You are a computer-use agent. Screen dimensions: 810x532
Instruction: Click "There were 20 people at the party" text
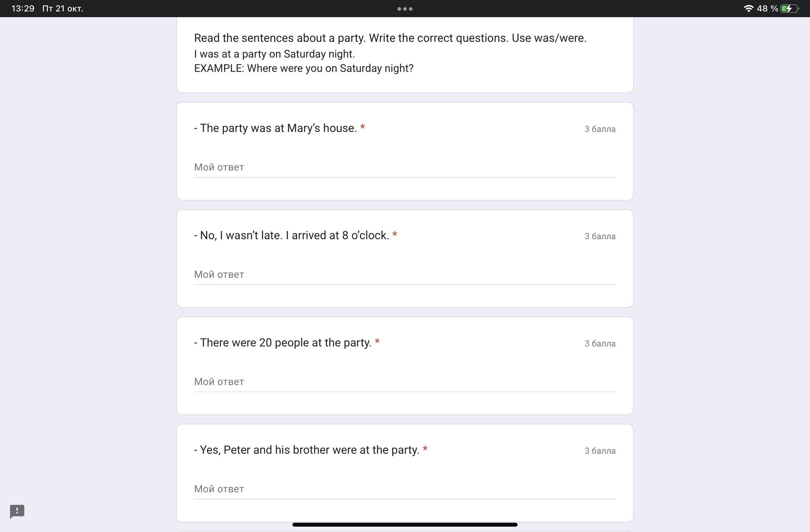(283, 343)
